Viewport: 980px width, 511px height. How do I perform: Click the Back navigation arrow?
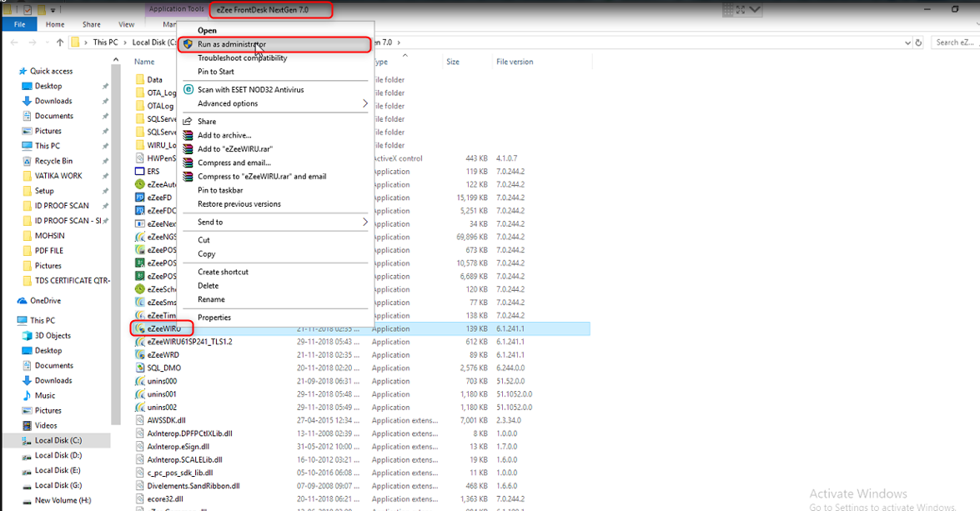14,43
